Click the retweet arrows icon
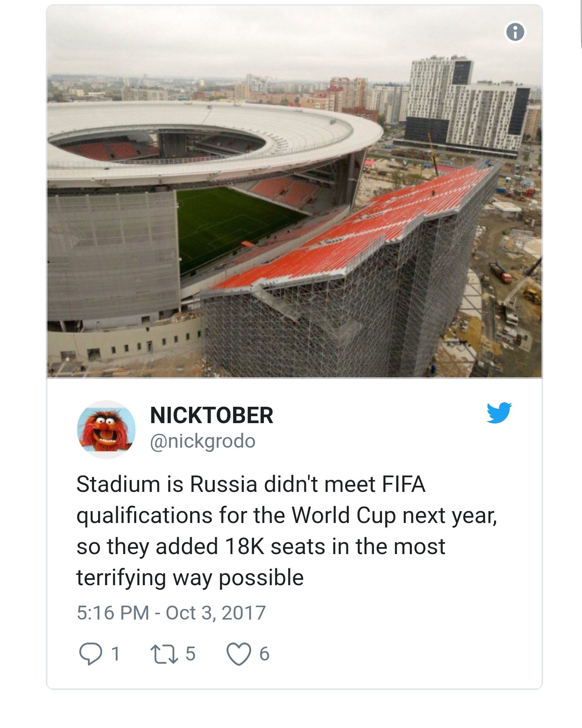 click(x=164, y=654)
